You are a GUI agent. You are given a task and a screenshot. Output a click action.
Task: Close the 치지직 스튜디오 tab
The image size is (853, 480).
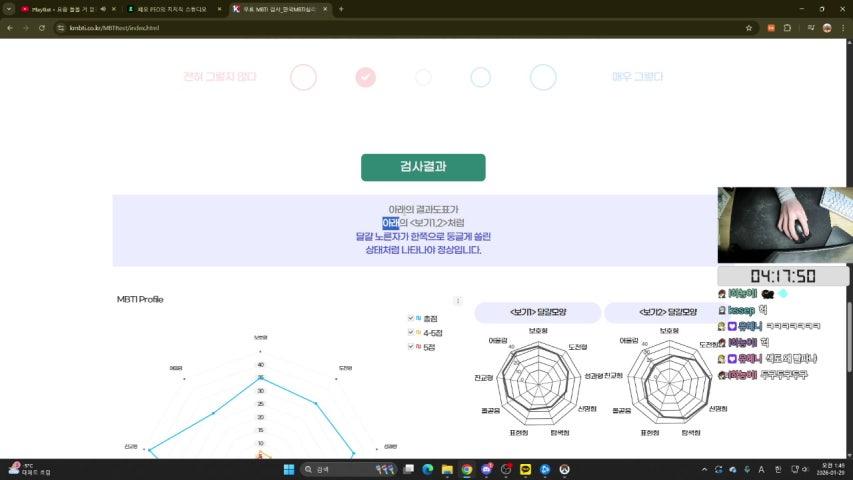[x=219, y=9]
